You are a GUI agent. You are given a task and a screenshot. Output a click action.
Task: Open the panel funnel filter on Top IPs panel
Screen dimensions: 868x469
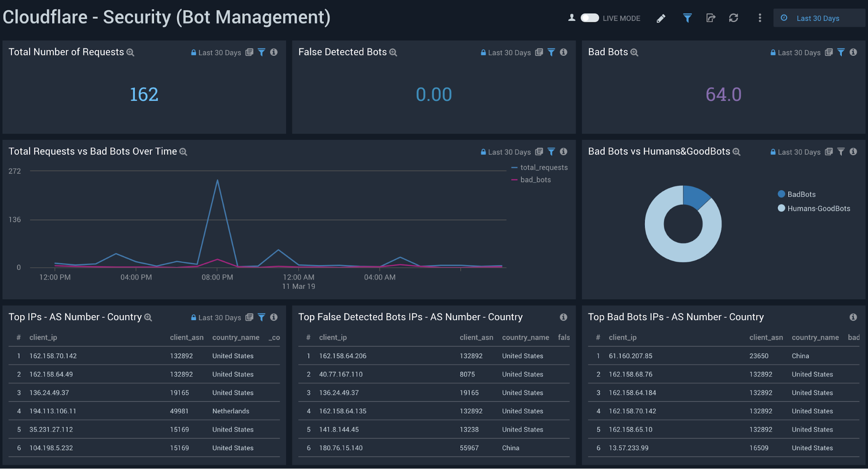click(261, 317)
